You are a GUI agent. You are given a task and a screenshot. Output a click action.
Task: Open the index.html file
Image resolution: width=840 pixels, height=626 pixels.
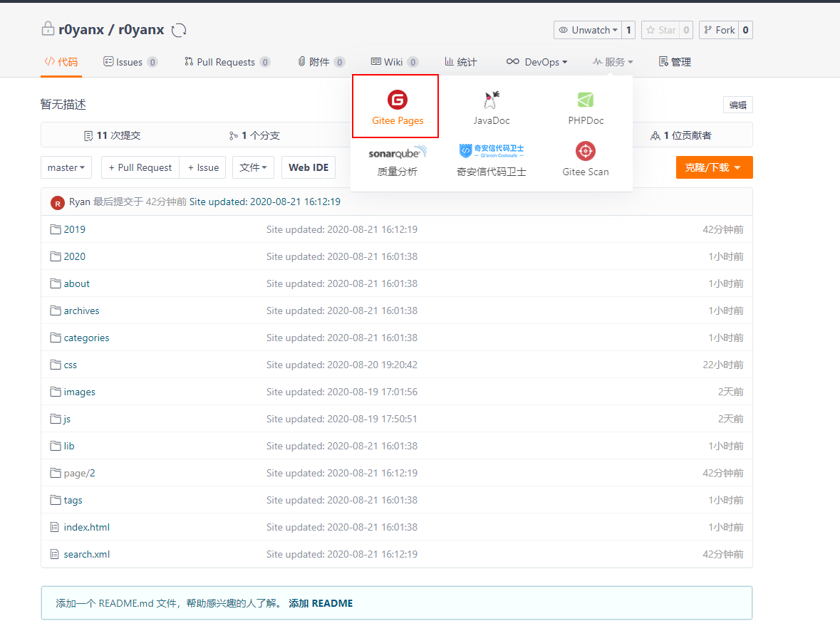click(86, 527)
